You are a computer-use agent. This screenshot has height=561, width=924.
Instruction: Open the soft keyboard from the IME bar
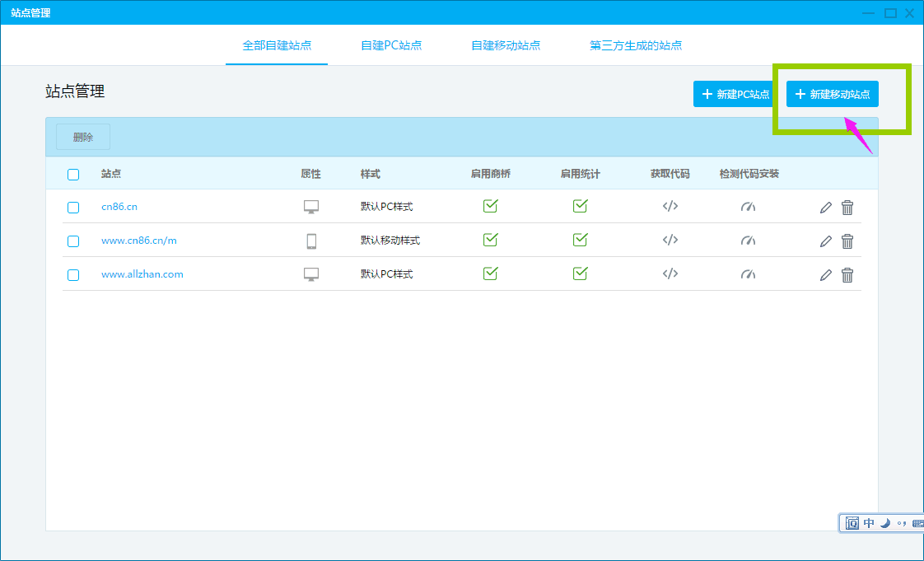point(917,523)
